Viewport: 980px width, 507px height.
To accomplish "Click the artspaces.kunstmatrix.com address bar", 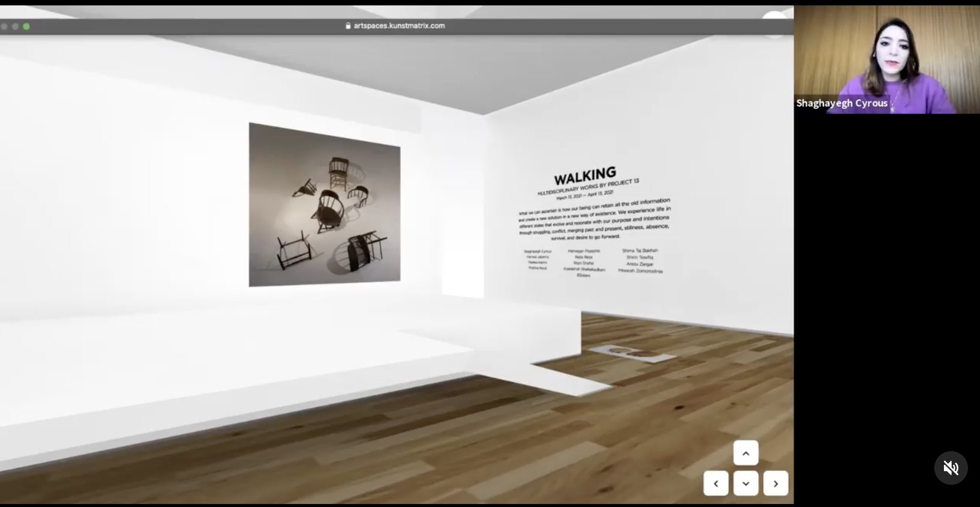I will click(396, 26).
